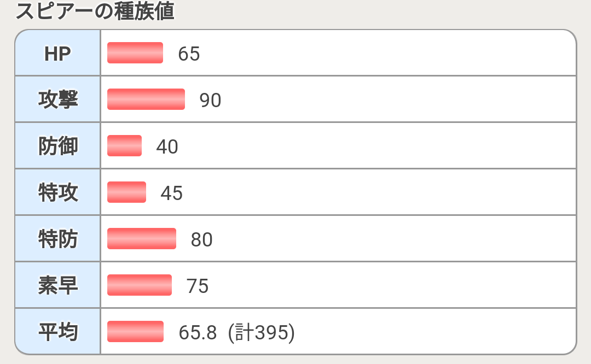The height and width of the screenshot is (364, 591).
Task: Click the average value 65.8 (計395)
Action: pyautogui.click(x=236, y=333)
